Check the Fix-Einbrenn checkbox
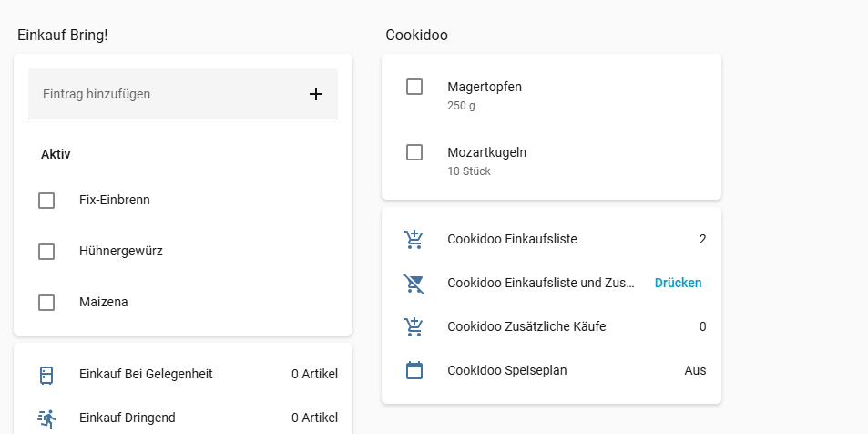 [46, 201]
